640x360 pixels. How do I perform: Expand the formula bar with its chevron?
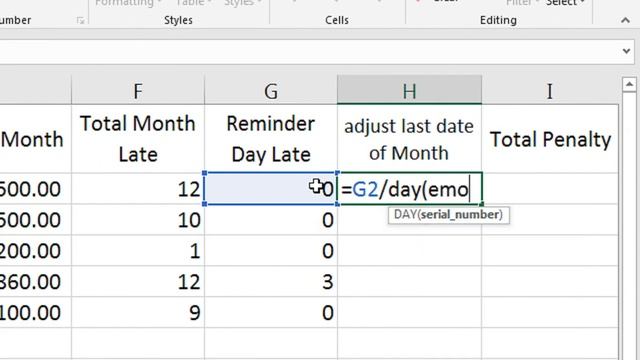[x=627, y=51]
